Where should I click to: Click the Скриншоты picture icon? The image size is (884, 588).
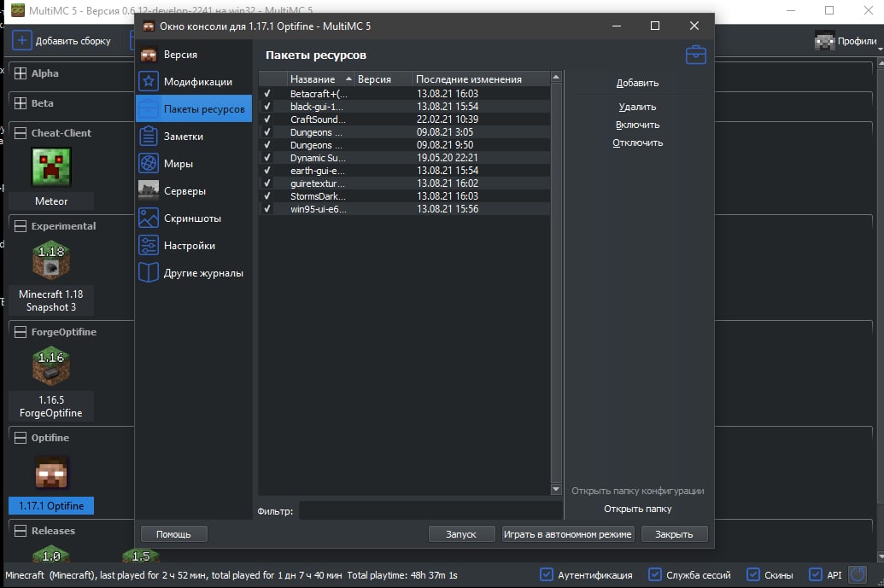[x=149, y=218]
